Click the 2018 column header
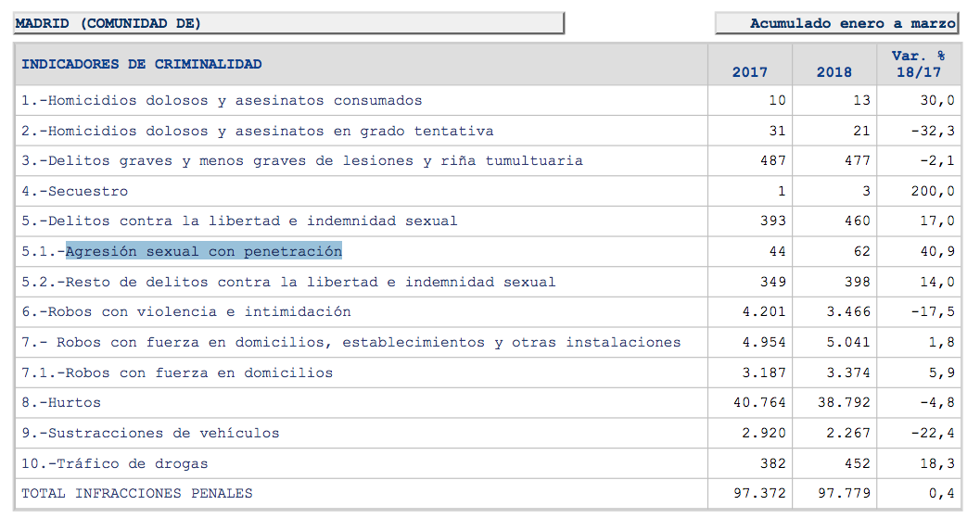This screenshot has height=518, width=980. (x=834, y=72)
